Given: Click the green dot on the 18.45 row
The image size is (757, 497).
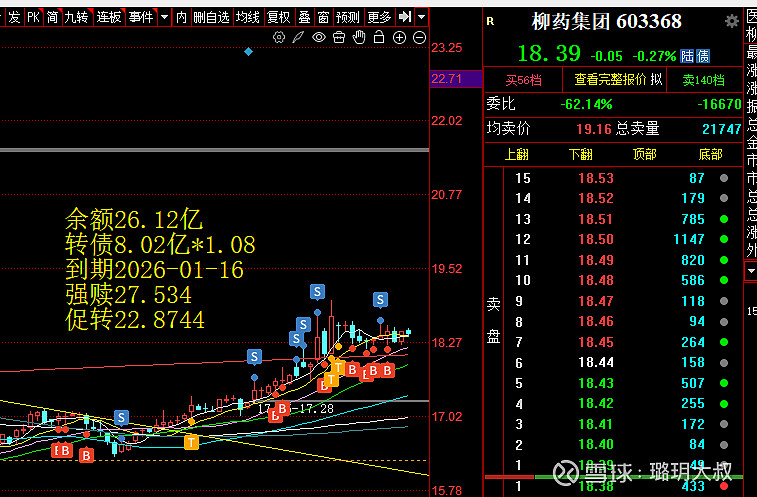Looking at the screenshot, I should pos(724,342).
